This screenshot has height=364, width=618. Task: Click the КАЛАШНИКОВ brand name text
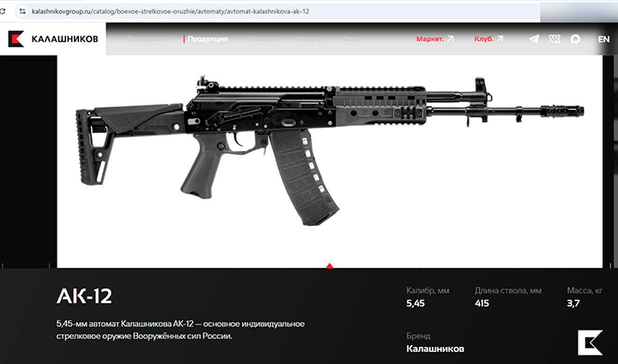(64, 39)
